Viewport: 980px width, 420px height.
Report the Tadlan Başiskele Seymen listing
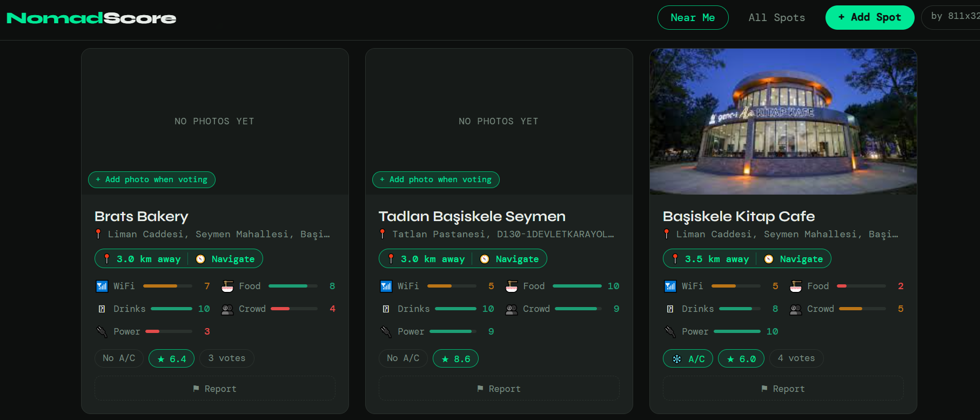499,389
